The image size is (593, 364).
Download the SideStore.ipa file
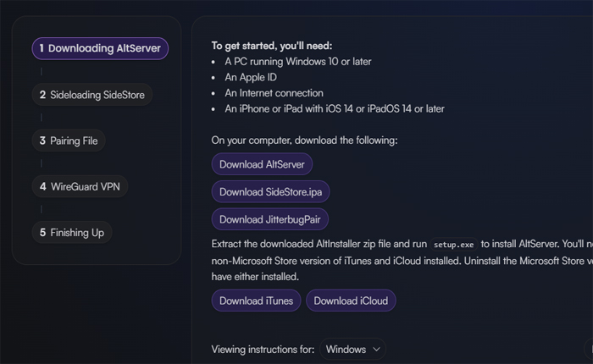tap(270, 192)
